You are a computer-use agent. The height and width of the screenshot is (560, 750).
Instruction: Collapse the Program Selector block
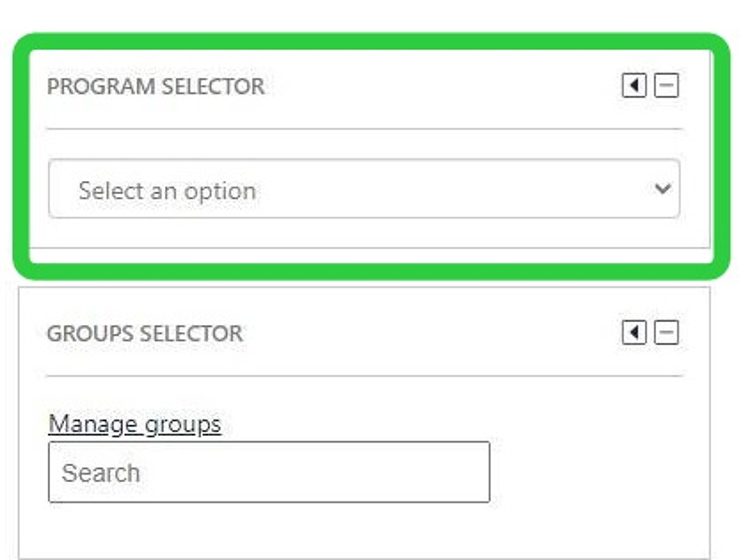pyautogui.click(x=666, y=86)
